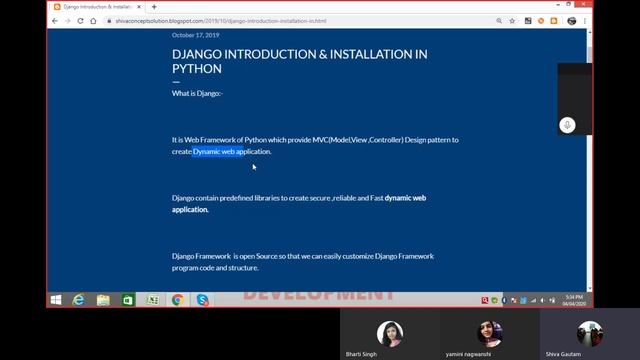
Task: Click the taskbar clock showing 5:34 PM
Action: point(574,300)
